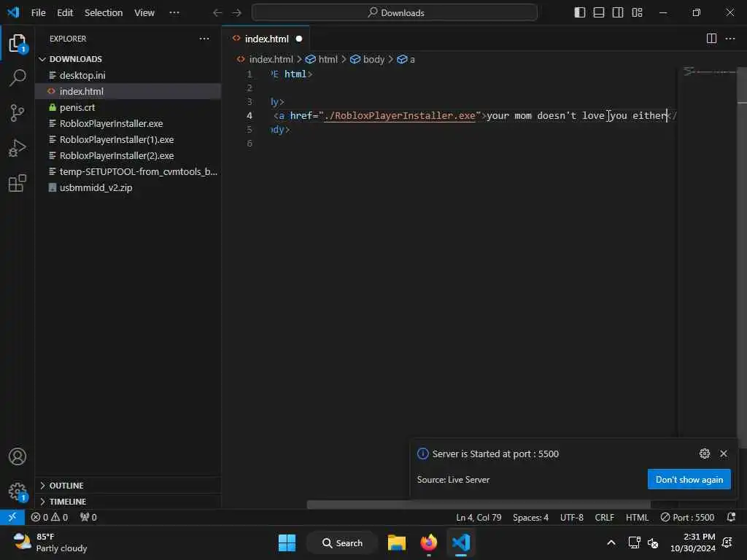Open the Extensions view

pos(18,183)
